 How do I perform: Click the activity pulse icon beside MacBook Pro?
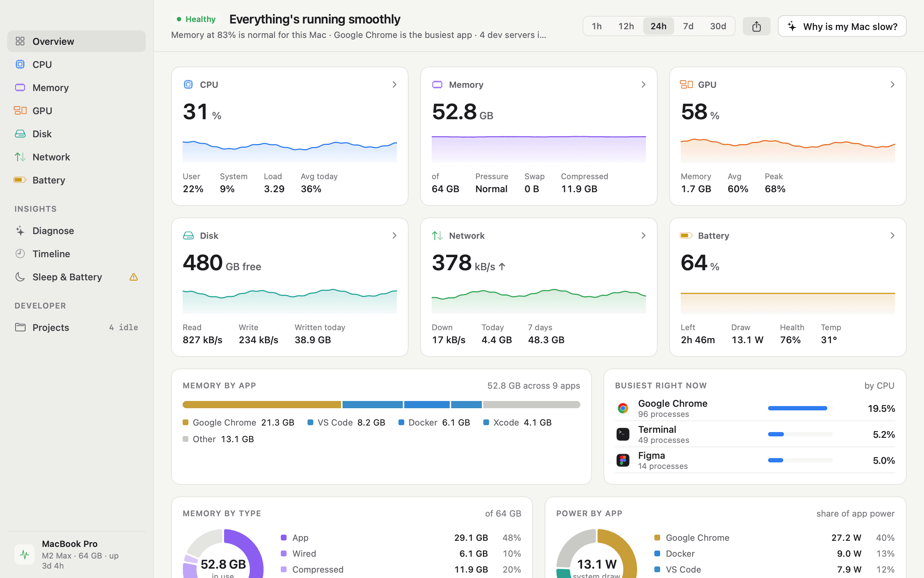coord(25,554)
